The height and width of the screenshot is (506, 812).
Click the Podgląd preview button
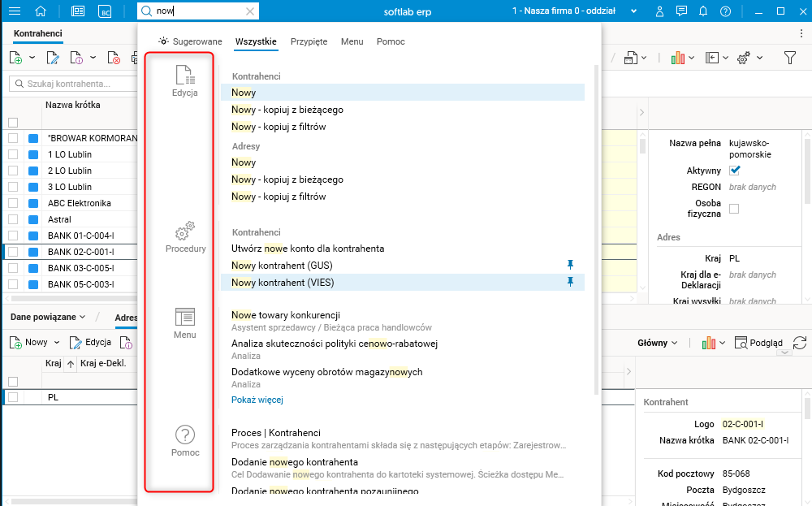point(758,343)
